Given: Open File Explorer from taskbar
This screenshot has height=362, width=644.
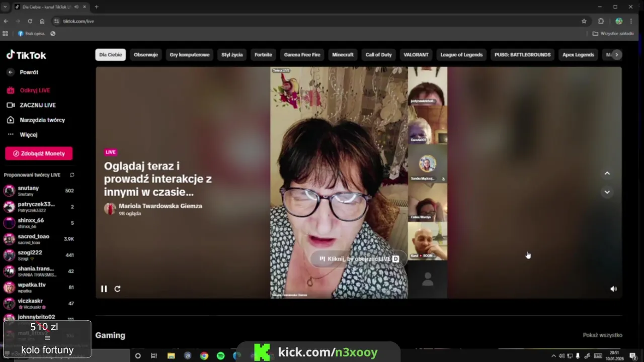Looking at the screenshot, I should click(171, 355).
